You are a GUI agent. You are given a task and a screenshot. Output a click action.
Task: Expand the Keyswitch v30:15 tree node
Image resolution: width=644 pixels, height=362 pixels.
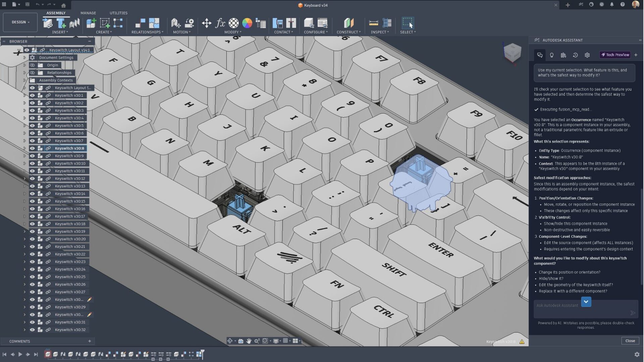tap(24, 201)
